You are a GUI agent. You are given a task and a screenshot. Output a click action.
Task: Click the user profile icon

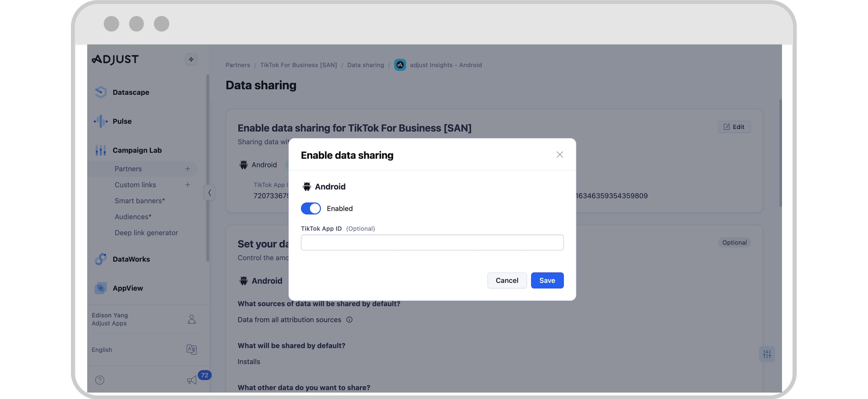tap(192, 319)
